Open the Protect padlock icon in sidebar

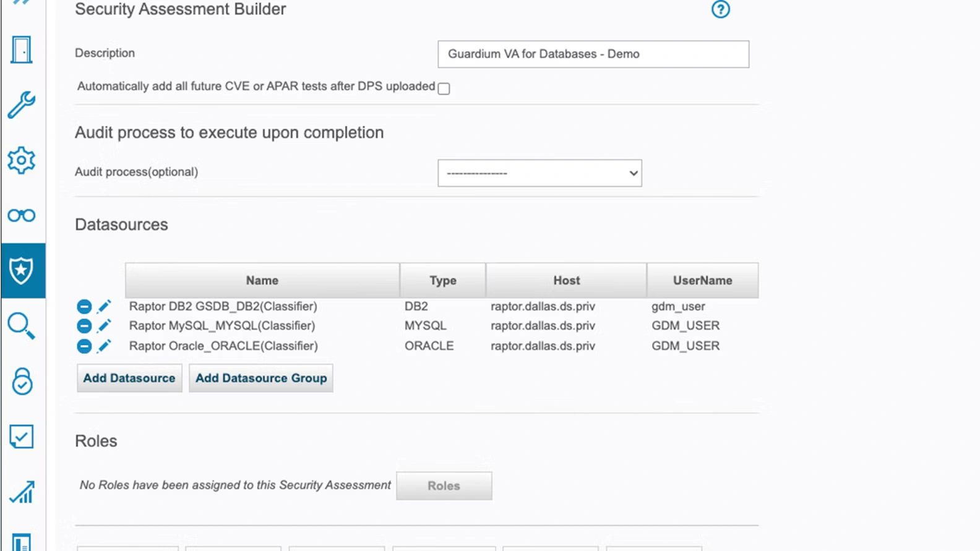point(22,382)
